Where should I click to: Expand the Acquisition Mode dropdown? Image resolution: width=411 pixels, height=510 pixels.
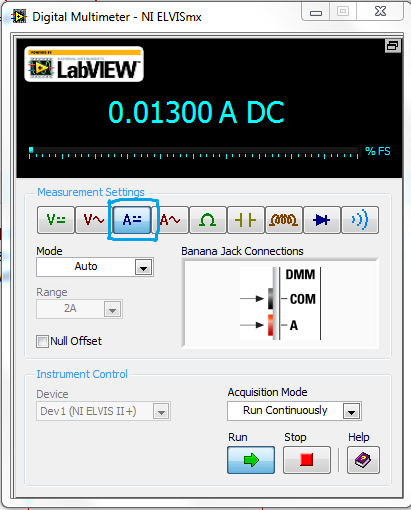(x=294, y=411)
